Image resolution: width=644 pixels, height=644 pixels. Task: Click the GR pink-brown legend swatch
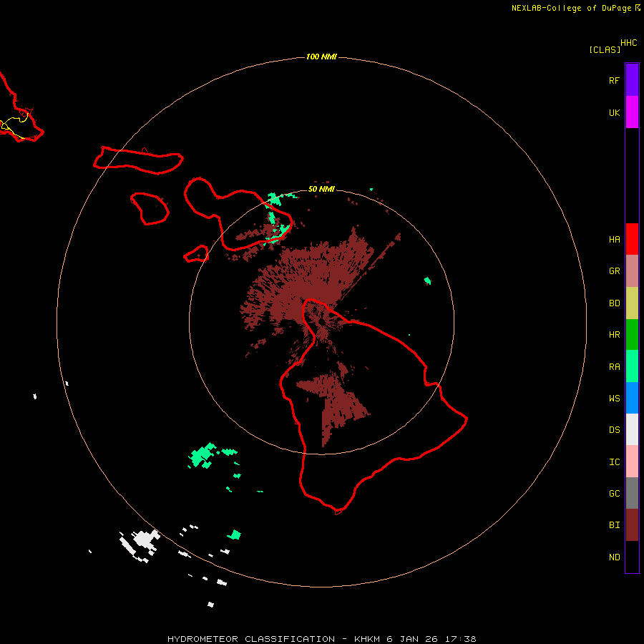632,271
